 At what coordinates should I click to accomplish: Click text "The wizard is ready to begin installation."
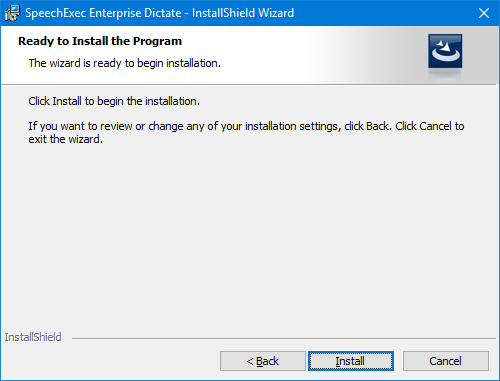(x=125, y=63)
